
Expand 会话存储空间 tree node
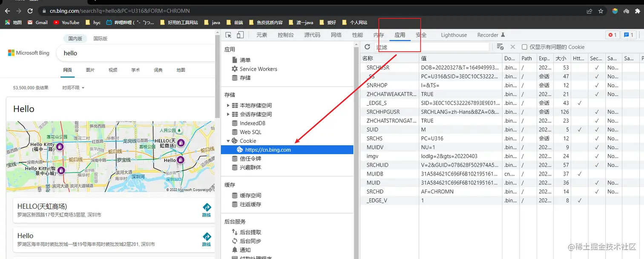228,114
